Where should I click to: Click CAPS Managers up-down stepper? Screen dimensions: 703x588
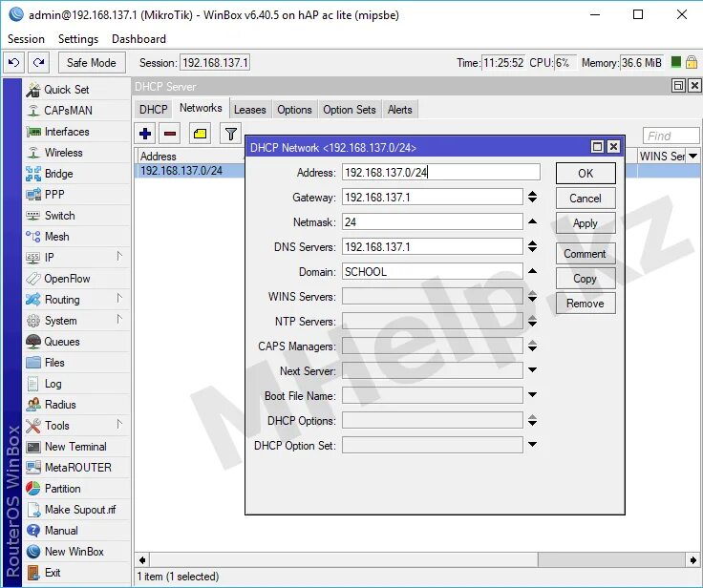tap(532, 346)
